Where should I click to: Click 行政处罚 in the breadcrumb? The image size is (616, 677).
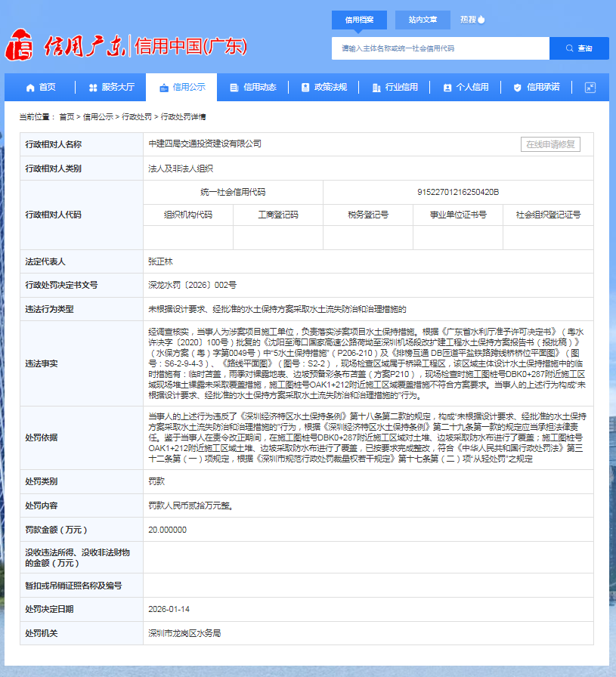(x=138, y=117)
